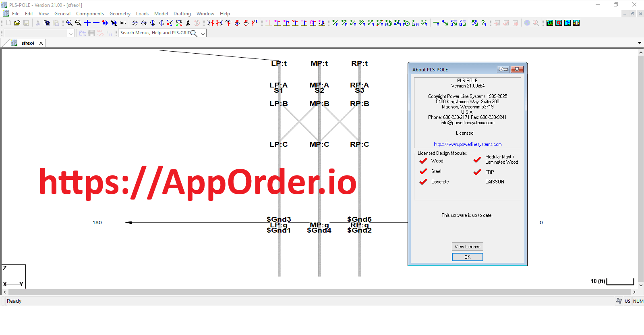644x335 pixels.
Task: Close the sfrex4 document tab
Action: pyautogui.click(x=41, y=43)
